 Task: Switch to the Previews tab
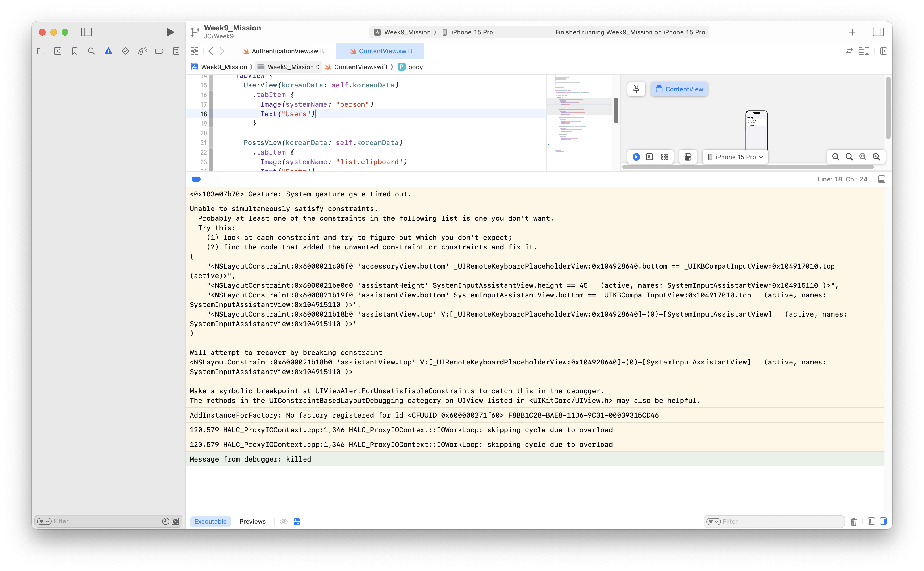pos(252,521)
